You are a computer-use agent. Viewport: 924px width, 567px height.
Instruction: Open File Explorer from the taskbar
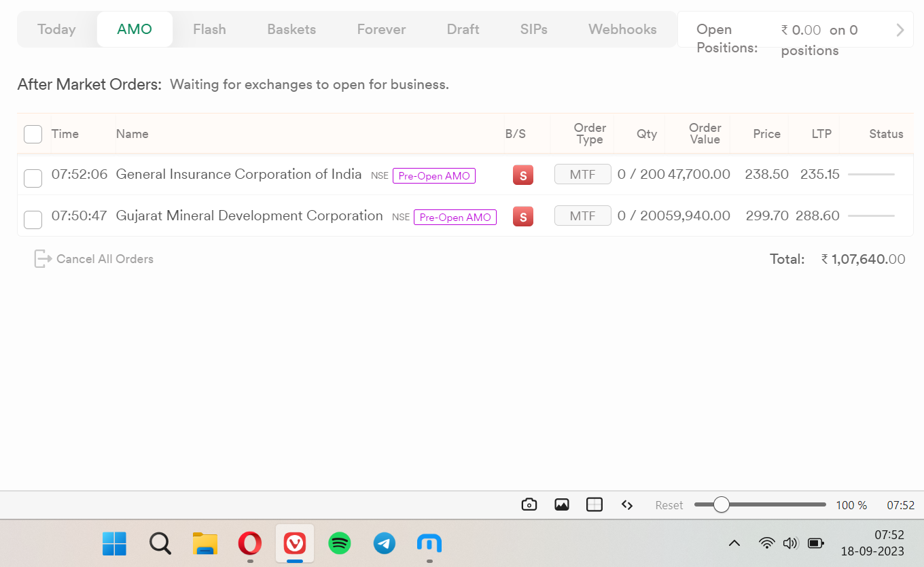[x=205, y=543]
